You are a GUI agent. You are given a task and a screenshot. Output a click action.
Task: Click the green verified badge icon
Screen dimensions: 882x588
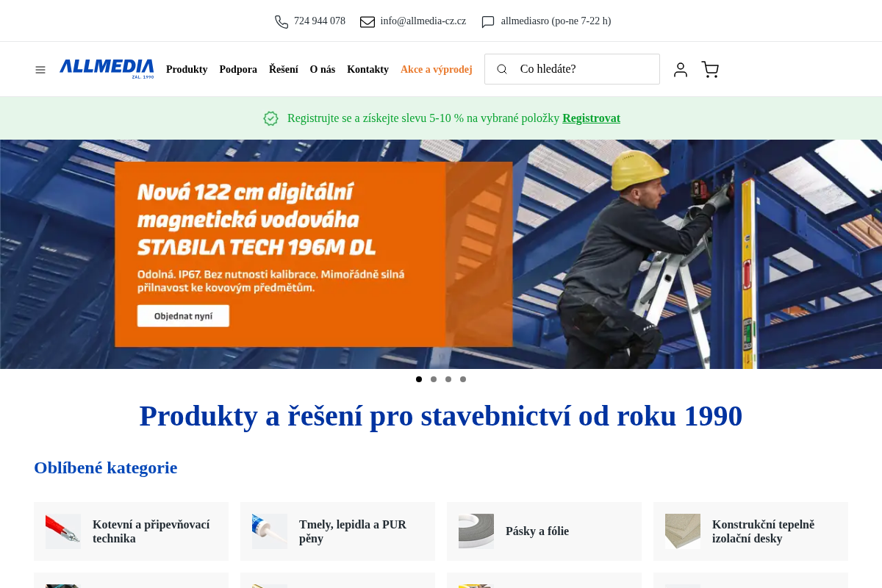click(x=271, y=118)
